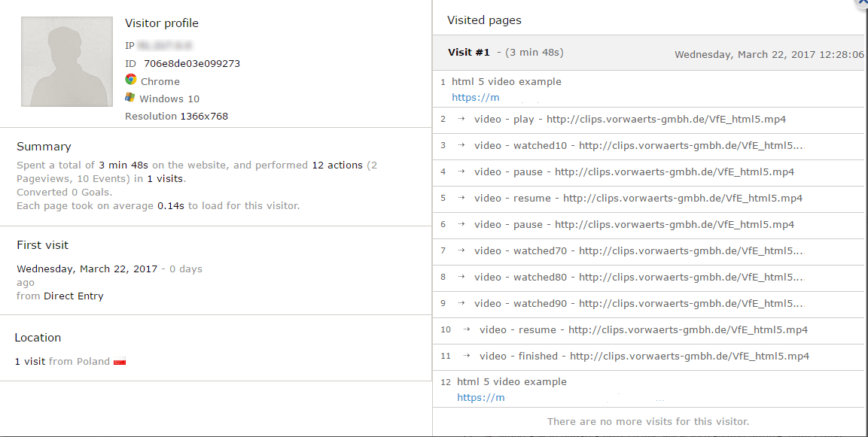Click the Windows 10 operating system icon
This screenshot has height=437, width=868.
[130, 98]
